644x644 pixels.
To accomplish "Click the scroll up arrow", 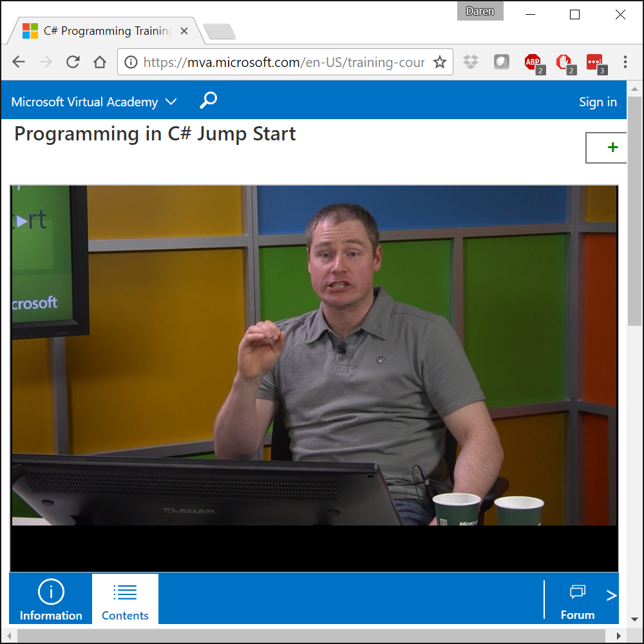I will pyautogui.click(x=634, y=89).
